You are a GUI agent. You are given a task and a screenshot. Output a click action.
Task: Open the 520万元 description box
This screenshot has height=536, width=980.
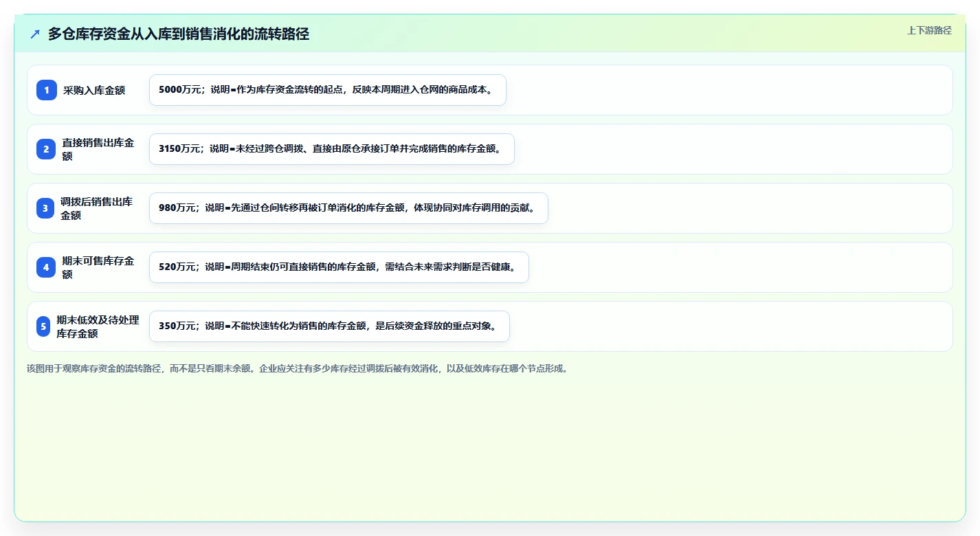coord(339,267)
